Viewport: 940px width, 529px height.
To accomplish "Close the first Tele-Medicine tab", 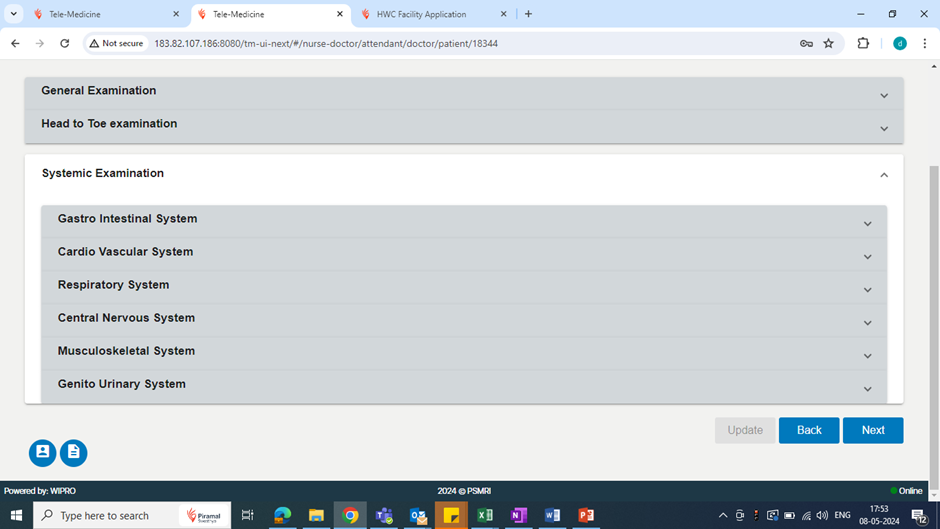I will click(x=176, y=14).
